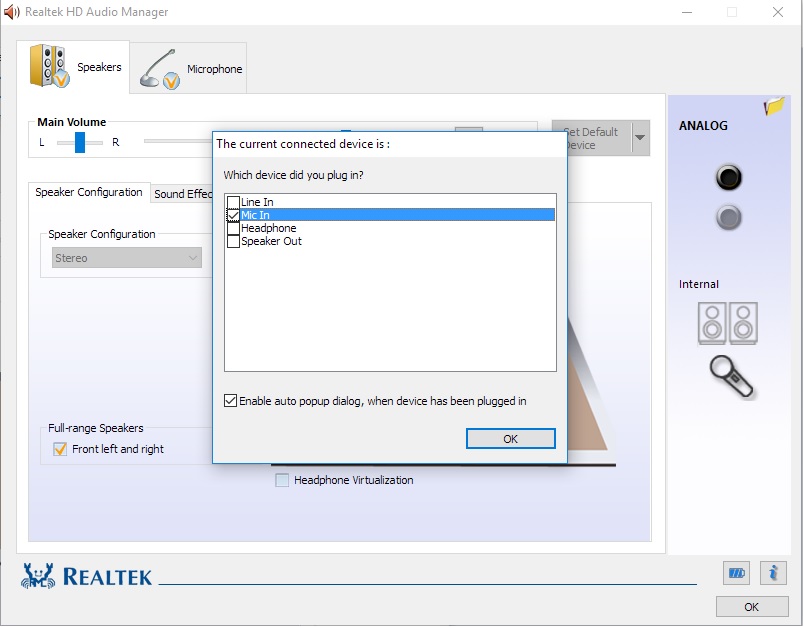This screenshot has height=627, width=804.
Task: Switch to the Speakers tab
Action: (x=73, y=67)
